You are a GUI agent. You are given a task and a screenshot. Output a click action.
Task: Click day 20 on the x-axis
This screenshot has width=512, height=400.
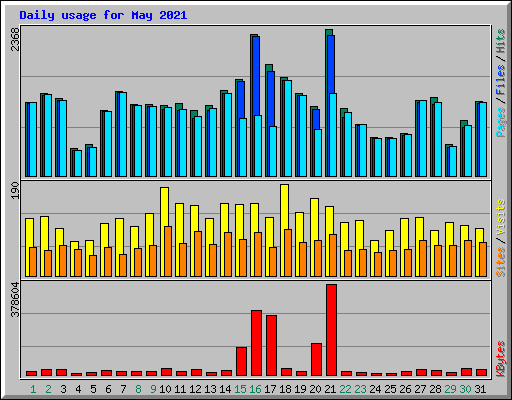pos(315,389)
